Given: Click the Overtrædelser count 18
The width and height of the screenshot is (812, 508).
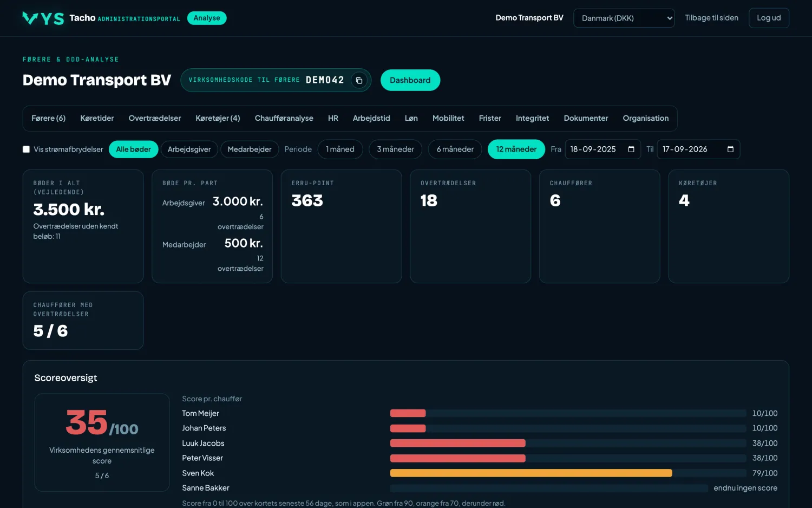Looking at the screenshot, I should point(429,201).
